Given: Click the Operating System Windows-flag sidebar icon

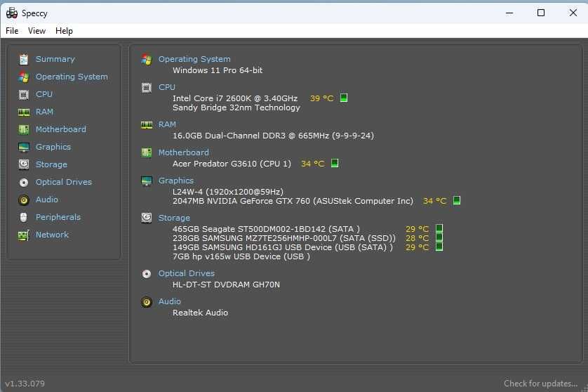Looking at the screenshot, I should pyautogui.click(x=24, y=77).
